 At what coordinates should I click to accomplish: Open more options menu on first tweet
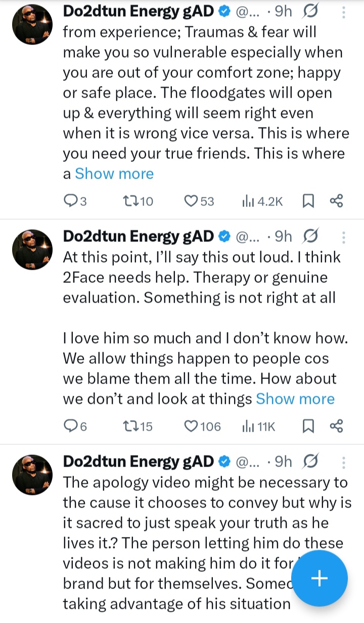click(344, 12)
